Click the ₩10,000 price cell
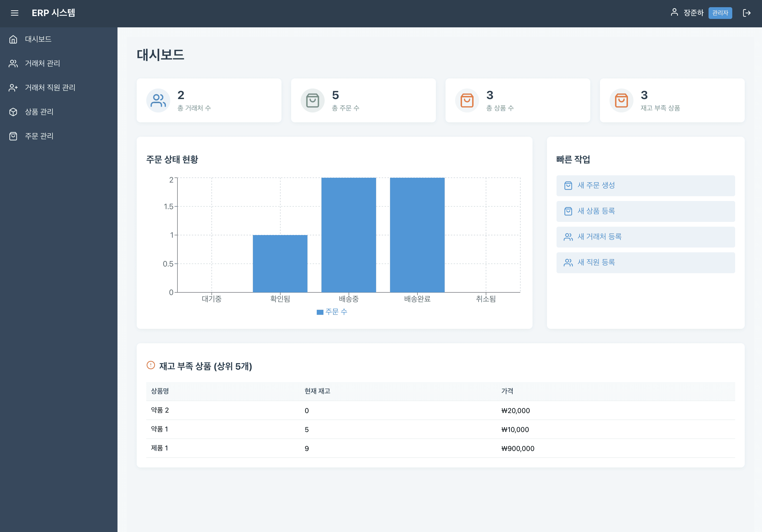762x532 pixels. point(515,429)
